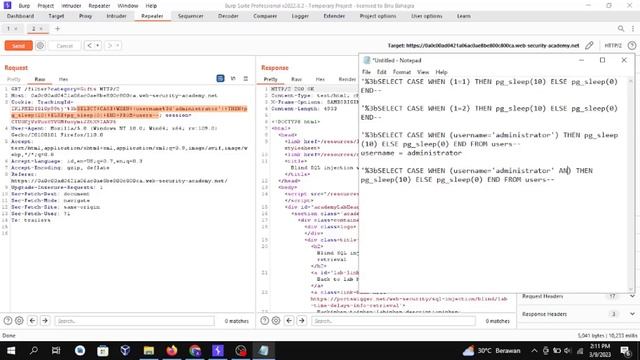Open the Project options tab
Screen dimensions: 640x360
(x=378, y=16)
